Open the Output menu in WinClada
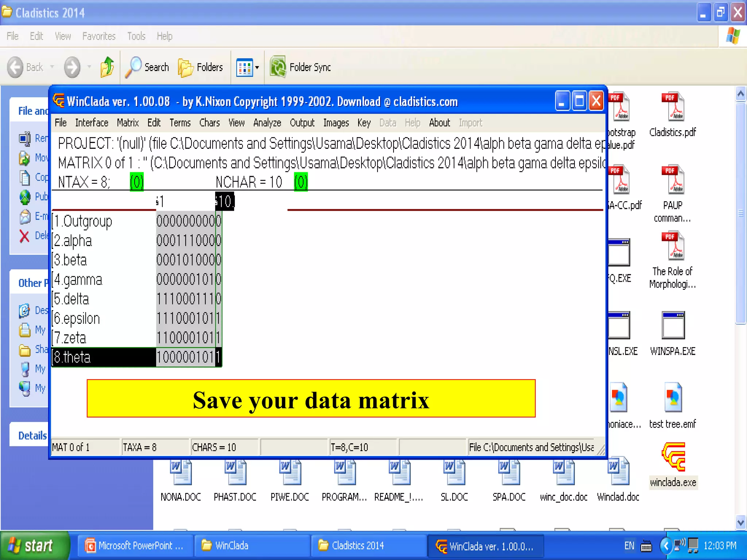 coord(302,123)
